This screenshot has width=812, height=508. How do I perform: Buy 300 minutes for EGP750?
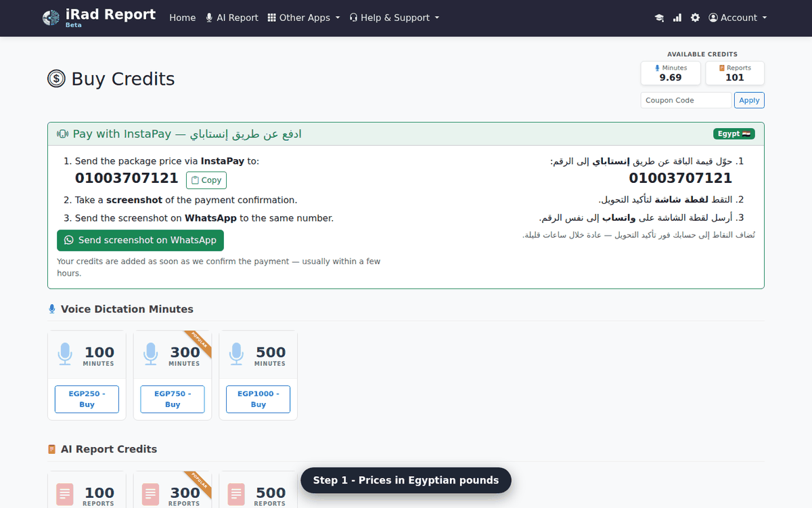[x=173, y=399]
